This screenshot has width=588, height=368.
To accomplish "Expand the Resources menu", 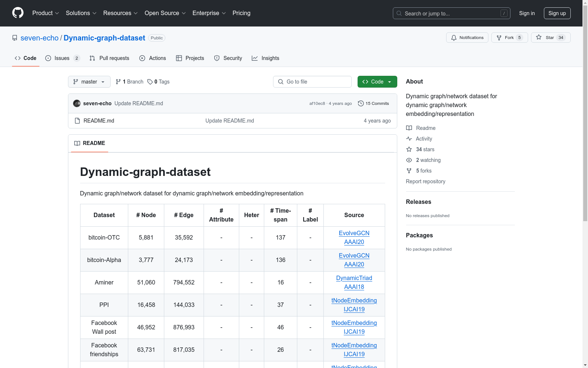I will (x=121, y=13).
